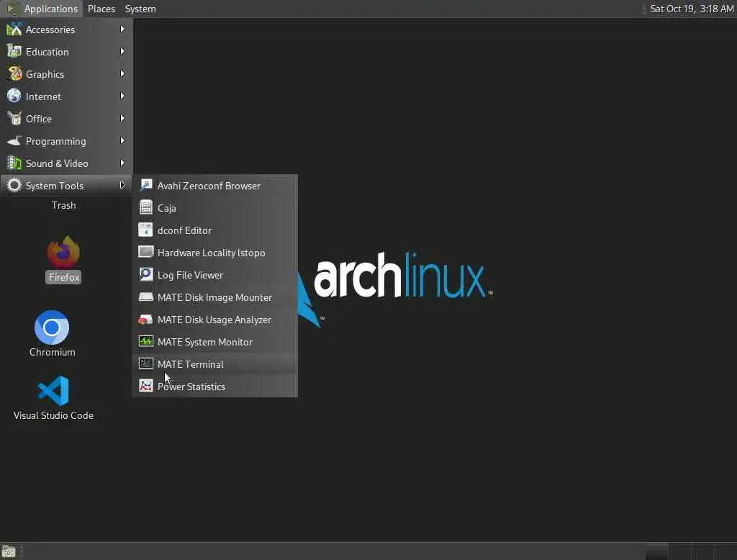The width and height of the screenshot is (737, 560).
Task: Expand the Graphics submenu arrow
Action: pos(122,74)
